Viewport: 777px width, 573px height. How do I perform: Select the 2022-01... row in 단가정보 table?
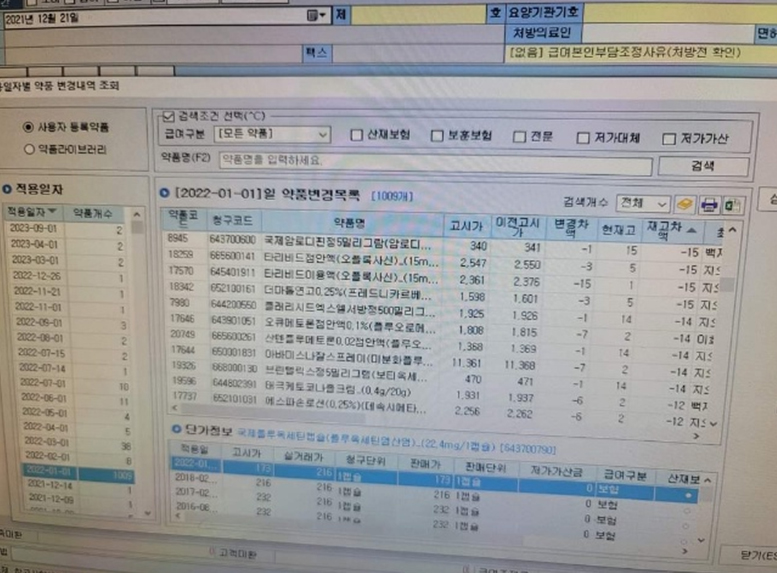coord(436,478)
